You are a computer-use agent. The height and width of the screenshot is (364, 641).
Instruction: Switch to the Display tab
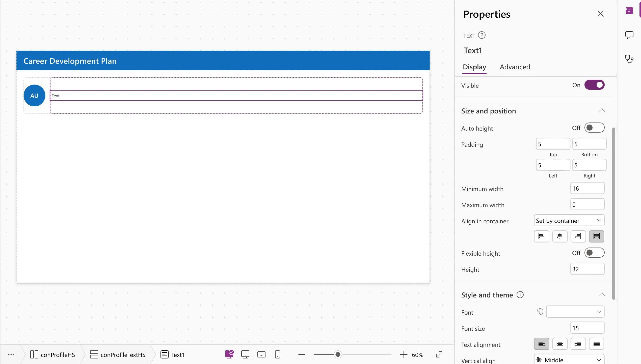(x=474, y=67)
